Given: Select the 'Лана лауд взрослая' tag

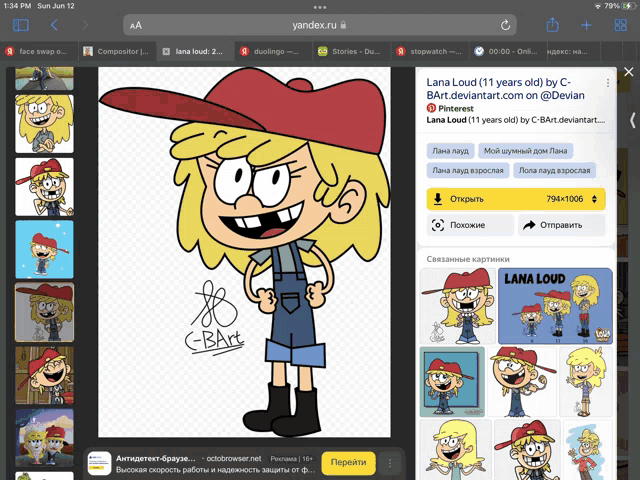Looking at the screenshot, I should [468, 170].
